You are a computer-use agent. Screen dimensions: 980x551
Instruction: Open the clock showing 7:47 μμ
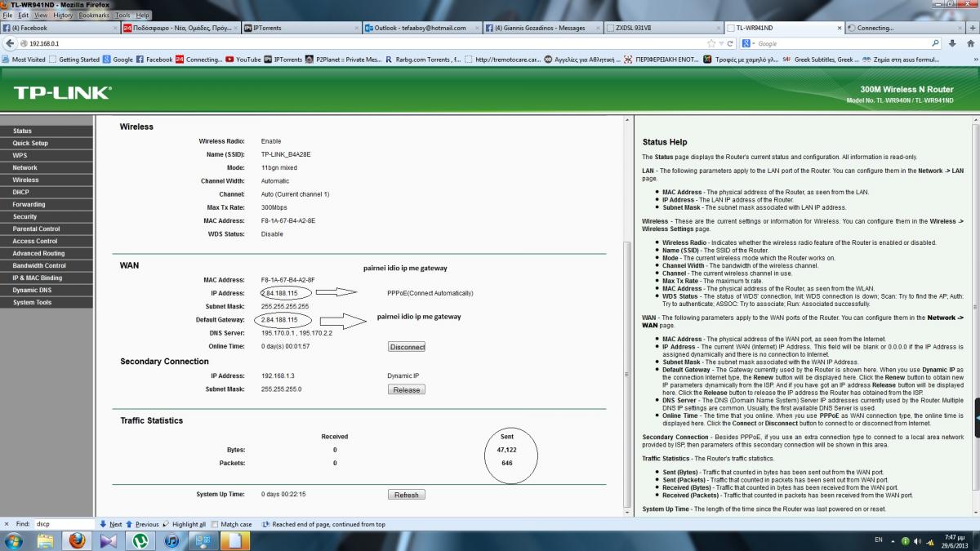(x=954, y=540)
